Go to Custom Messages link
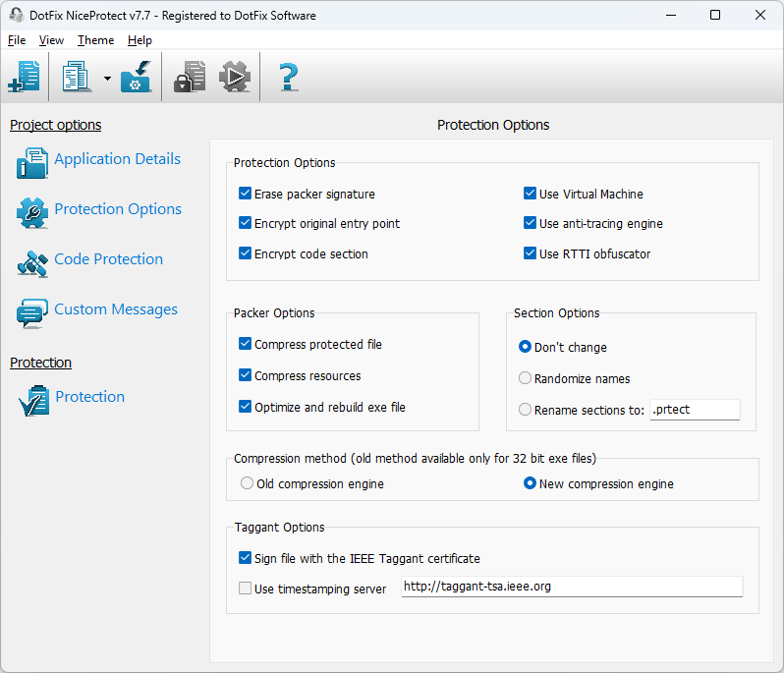 coord(116,309)
